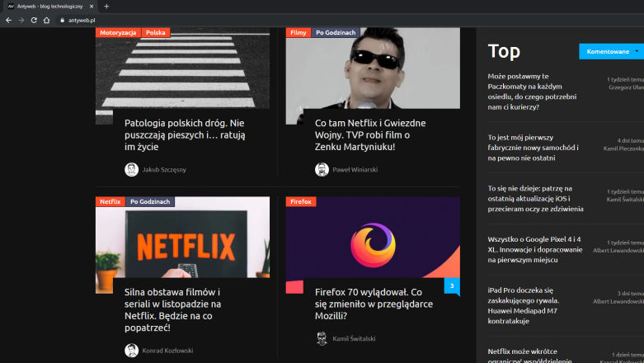The image size is (644, 363).
Task: Read 'Patologia polskich dróg' article
Action: click(185, 134)
